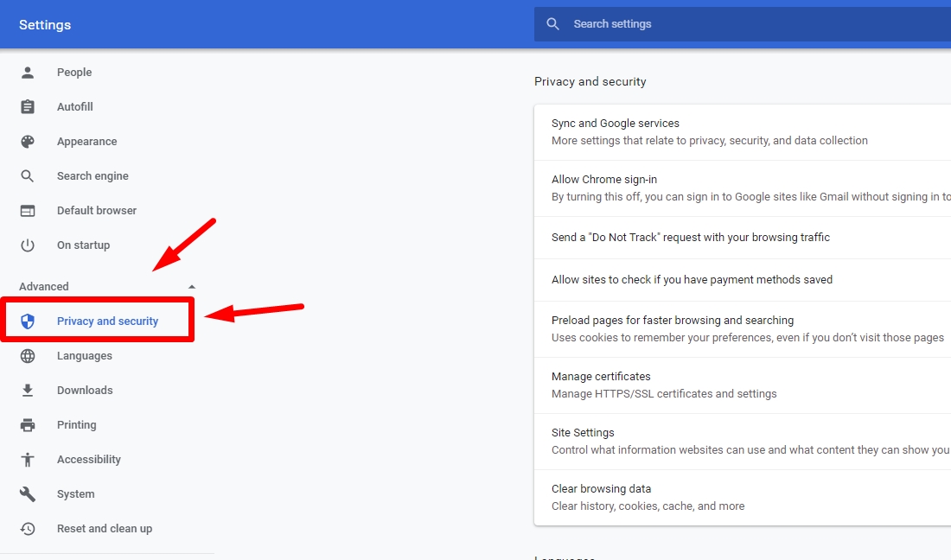951x560 pixels.
Task: Click the People person icon
Action: [x=28, y=73]
